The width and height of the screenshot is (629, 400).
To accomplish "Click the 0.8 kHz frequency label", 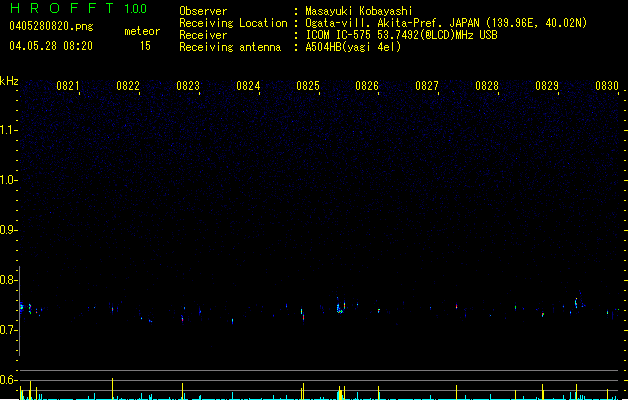I will (x=8, y=280).
